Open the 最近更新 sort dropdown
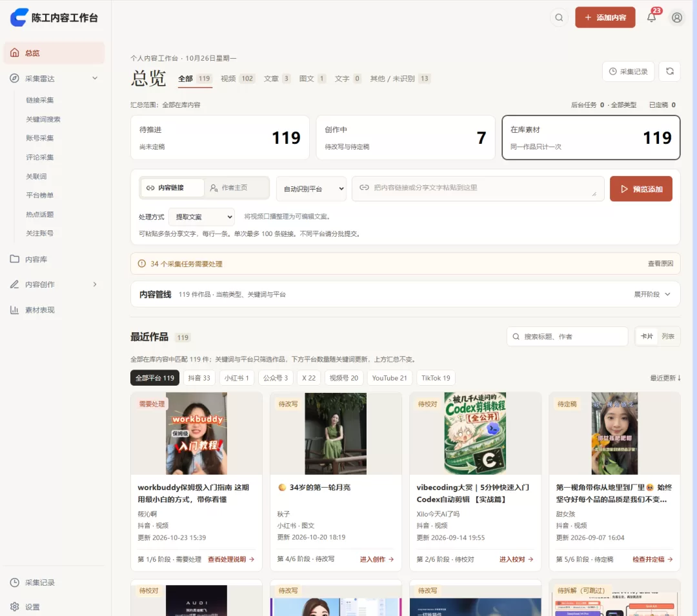 [x=665, y=378]
